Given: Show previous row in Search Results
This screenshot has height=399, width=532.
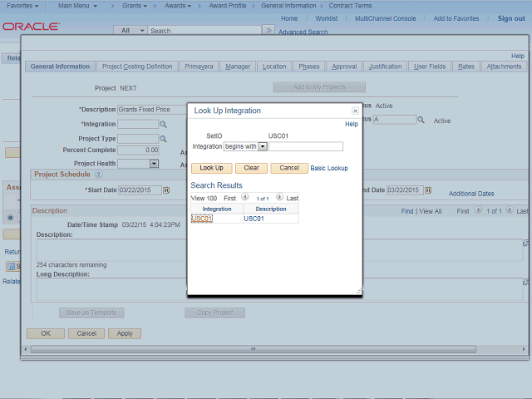Looking at the screenshot, I should (x=244, y=197).
